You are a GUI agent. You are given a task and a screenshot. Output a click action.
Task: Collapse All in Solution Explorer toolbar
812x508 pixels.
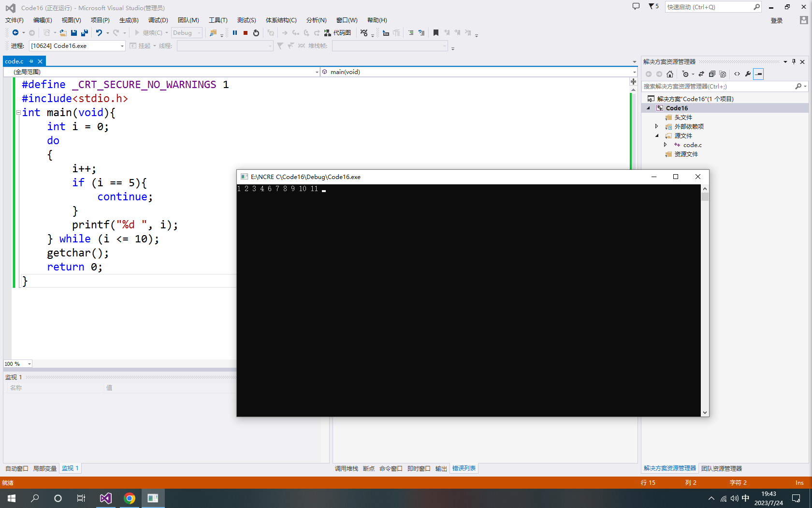coord(712,74)
